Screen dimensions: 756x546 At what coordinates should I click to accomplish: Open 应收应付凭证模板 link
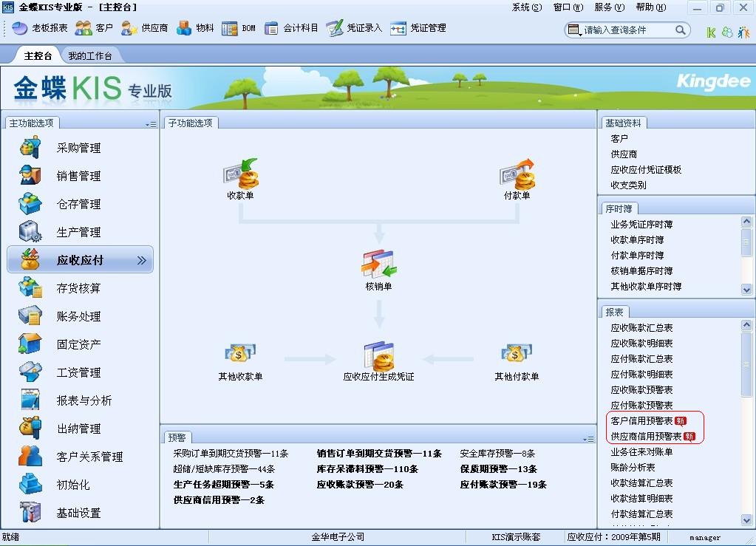pos(646,169)
